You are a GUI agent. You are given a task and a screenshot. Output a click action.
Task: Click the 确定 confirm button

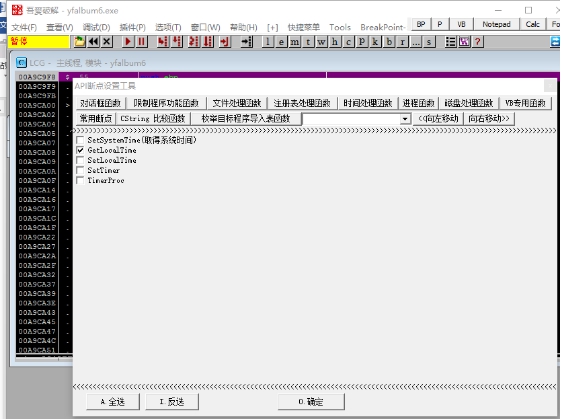311,402
